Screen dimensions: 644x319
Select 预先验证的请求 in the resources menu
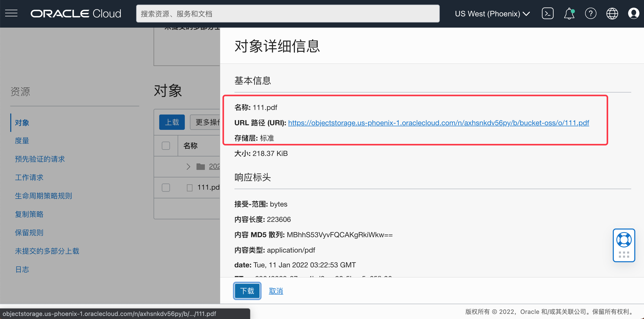click(x=40, y=159)
